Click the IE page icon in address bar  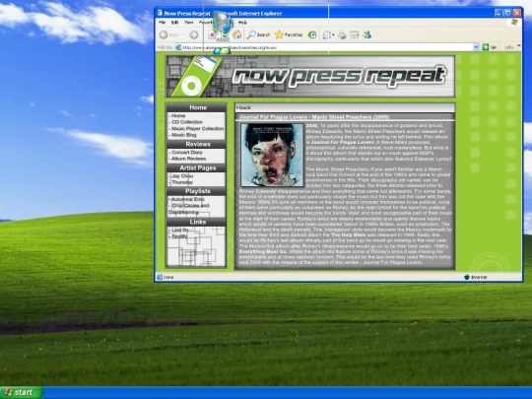point(178,47)
